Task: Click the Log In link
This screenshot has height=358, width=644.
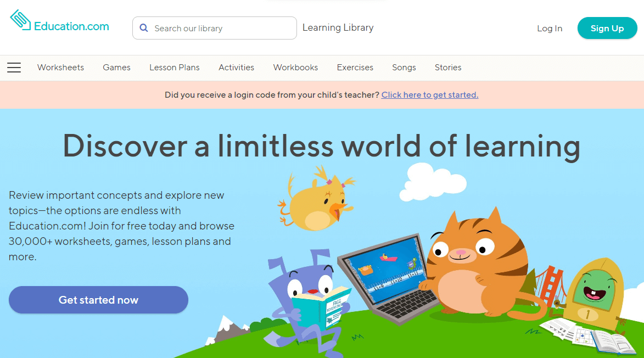Action: click(x=550, y=28)
